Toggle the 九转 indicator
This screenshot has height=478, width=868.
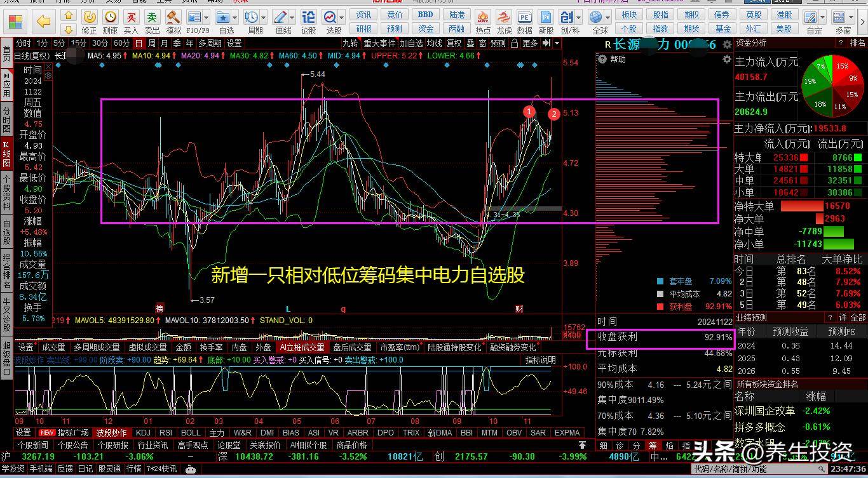click(350, 43)
